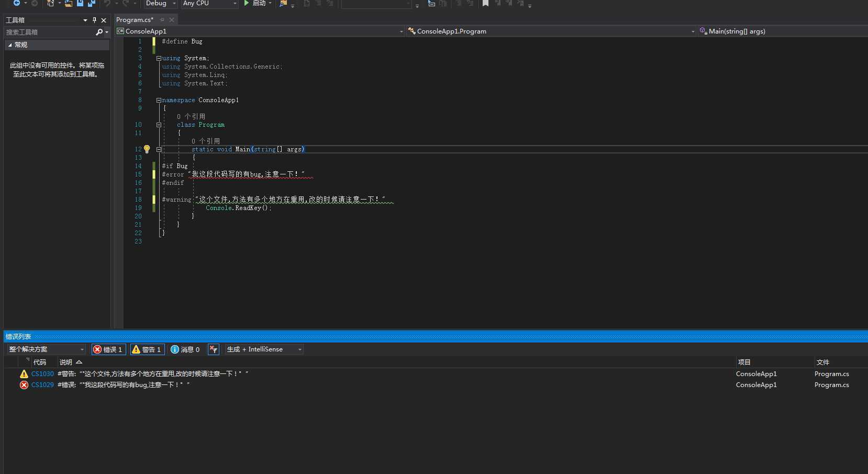Pin the Program.cs tab
The height and width of the screenshot is (474, 868).
[162, 20]
